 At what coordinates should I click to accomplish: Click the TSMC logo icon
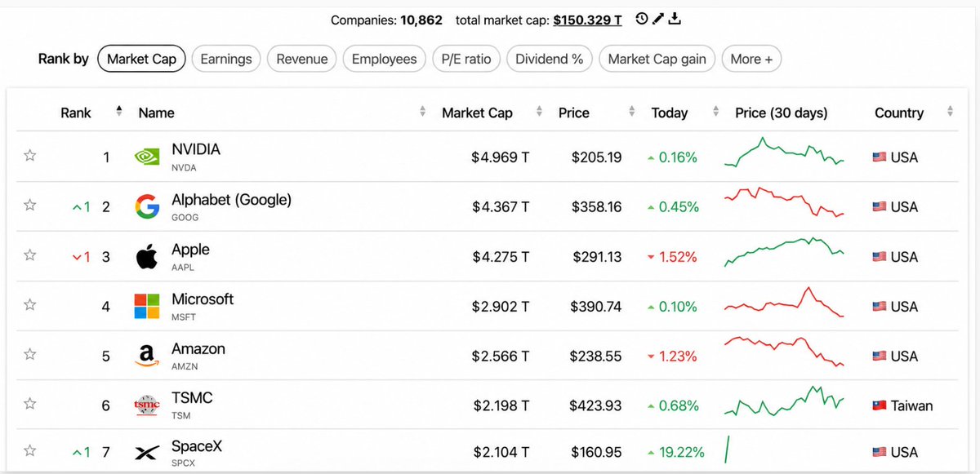tap(147, 405)
